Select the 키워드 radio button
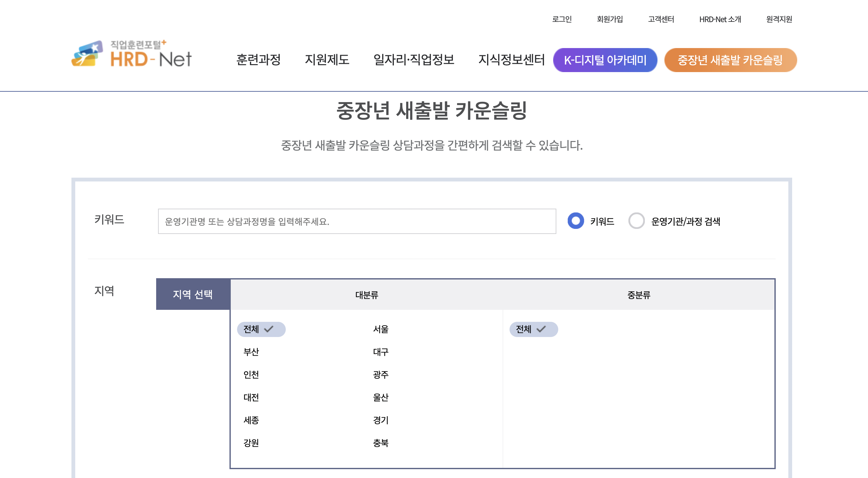Image resolution: width=868 pixels, height=478 pixels. pos(576,221)
